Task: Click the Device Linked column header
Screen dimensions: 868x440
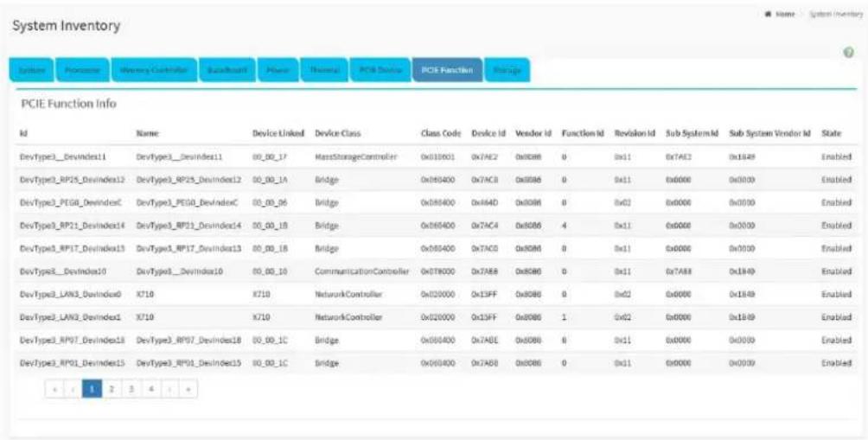Action: pos(278,133)
